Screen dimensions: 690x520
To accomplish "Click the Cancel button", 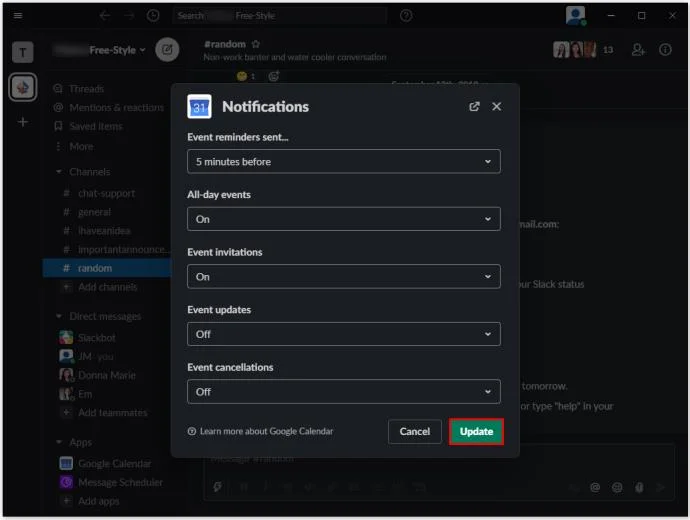I will (415, 431).
